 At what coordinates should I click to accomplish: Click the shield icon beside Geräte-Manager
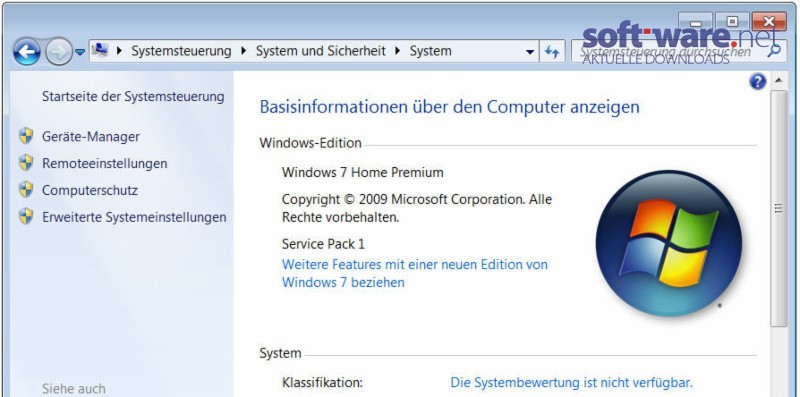[x=26, y=136]
